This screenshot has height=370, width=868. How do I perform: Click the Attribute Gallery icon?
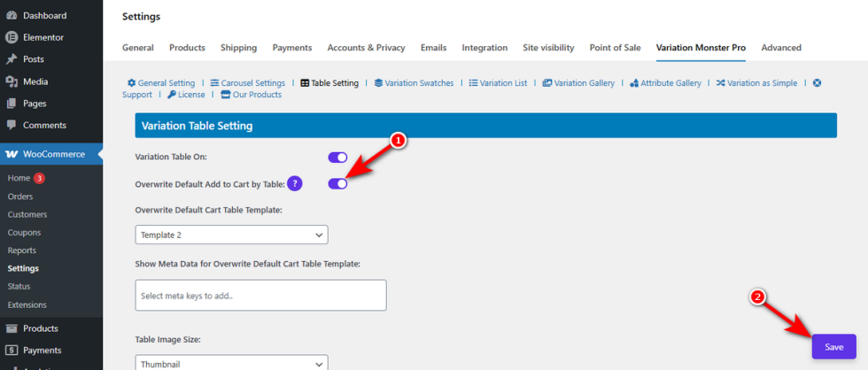pos(634,83)
